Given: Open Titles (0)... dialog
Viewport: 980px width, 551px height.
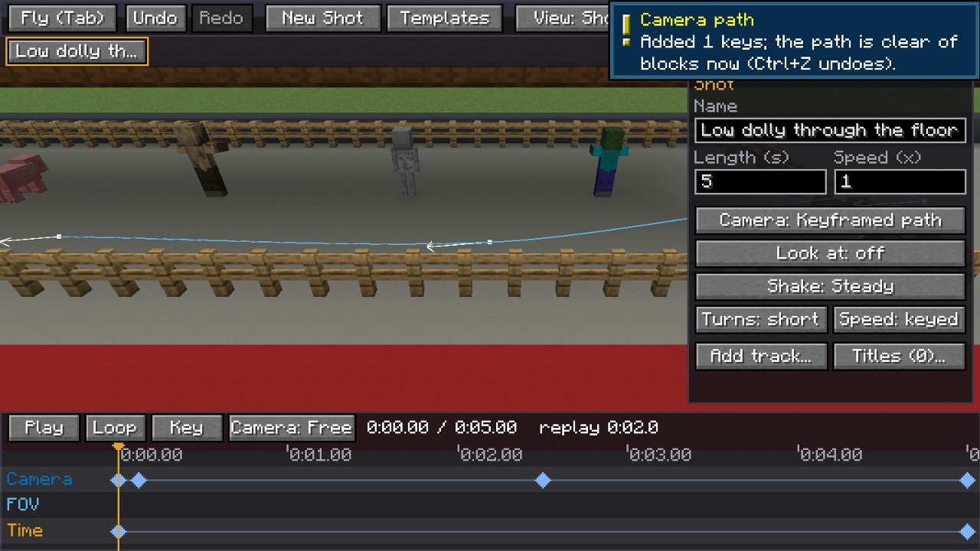Looking at the screenshot, I should [899, 356].
